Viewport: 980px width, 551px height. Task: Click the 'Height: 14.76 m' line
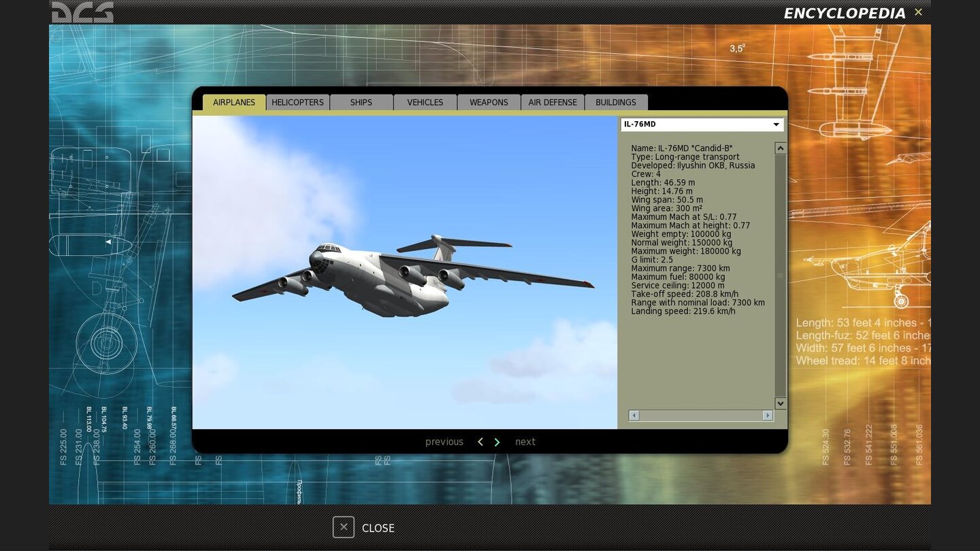pyautogui.click(x=661, y=191)
